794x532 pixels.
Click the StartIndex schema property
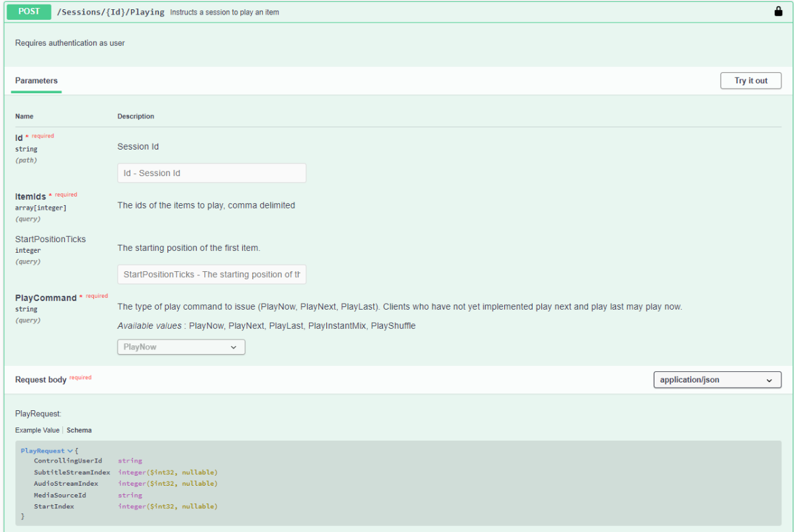coord(54,506)
